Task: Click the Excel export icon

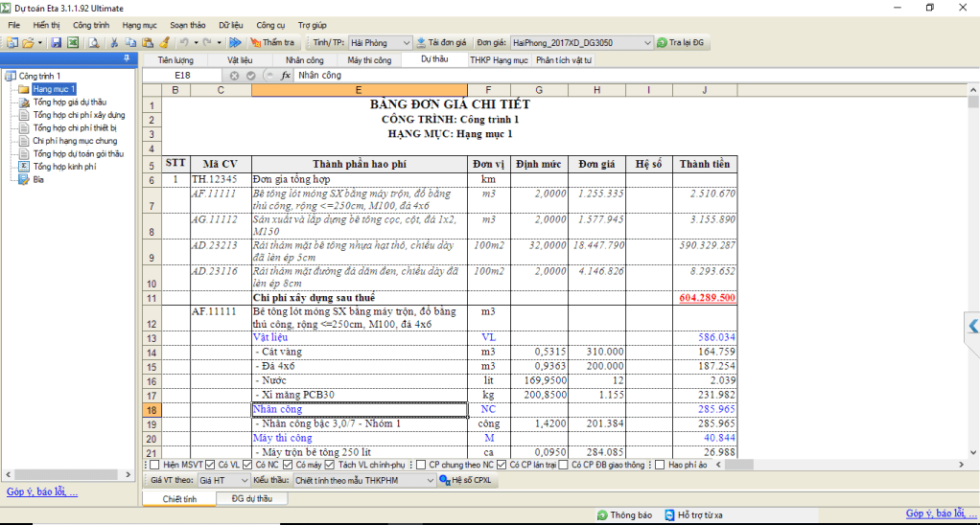Action: [x=73, y=43]
